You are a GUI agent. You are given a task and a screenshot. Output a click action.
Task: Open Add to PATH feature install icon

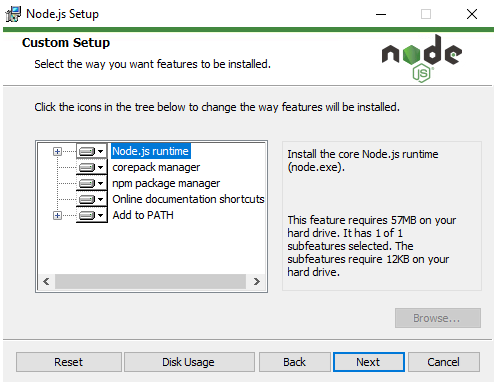[x=92, y=215]
